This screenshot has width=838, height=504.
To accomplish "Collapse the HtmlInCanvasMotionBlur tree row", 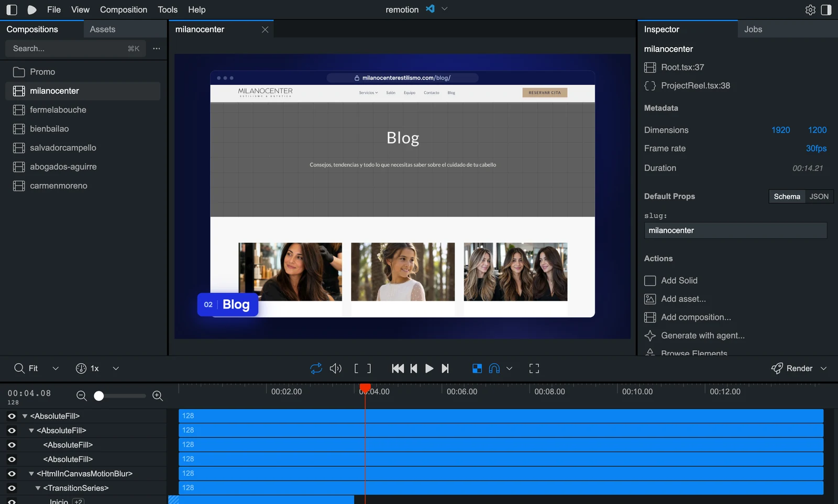I will coord(31,474).
